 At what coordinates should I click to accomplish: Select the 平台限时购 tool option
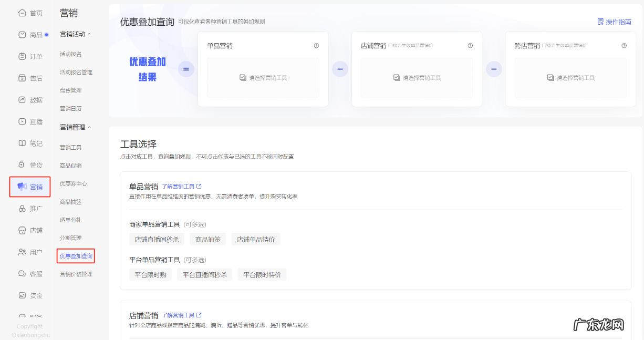click(150, 275)
